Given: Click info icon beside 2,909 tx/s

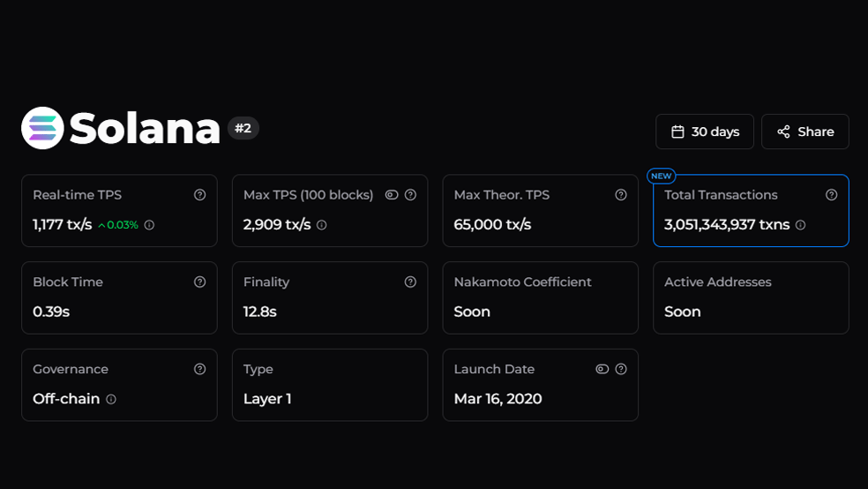Looking at the screenshot, I should [x=322, y=225].
